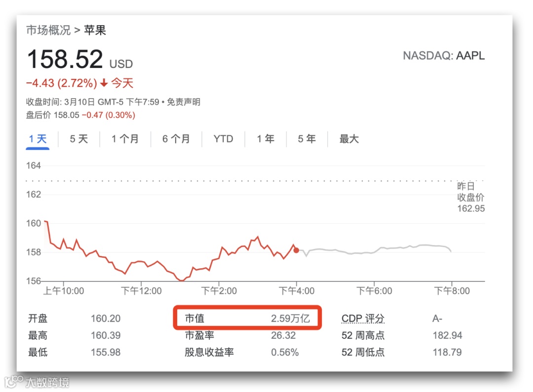Click the 昨日收盘价 162.95 label
Viewport: 533px width, 392px height.
point(471,197)
